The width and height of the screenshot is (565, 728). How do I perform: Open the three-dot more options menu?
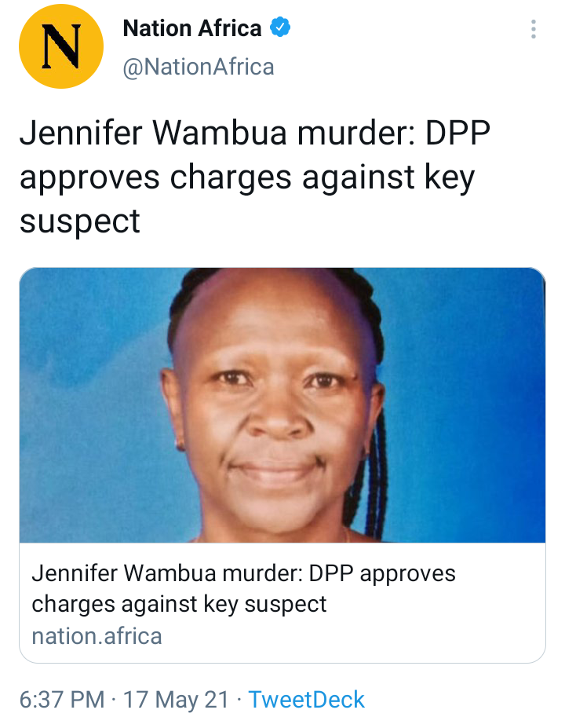click(x=534, y=29)
